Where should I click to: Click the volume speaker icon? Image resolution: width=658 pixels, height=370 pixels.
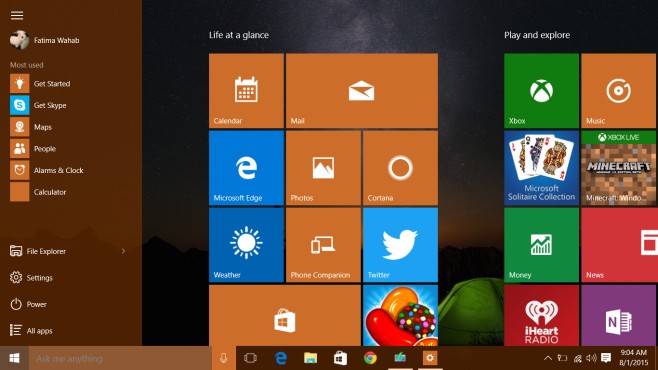point(591,358)
